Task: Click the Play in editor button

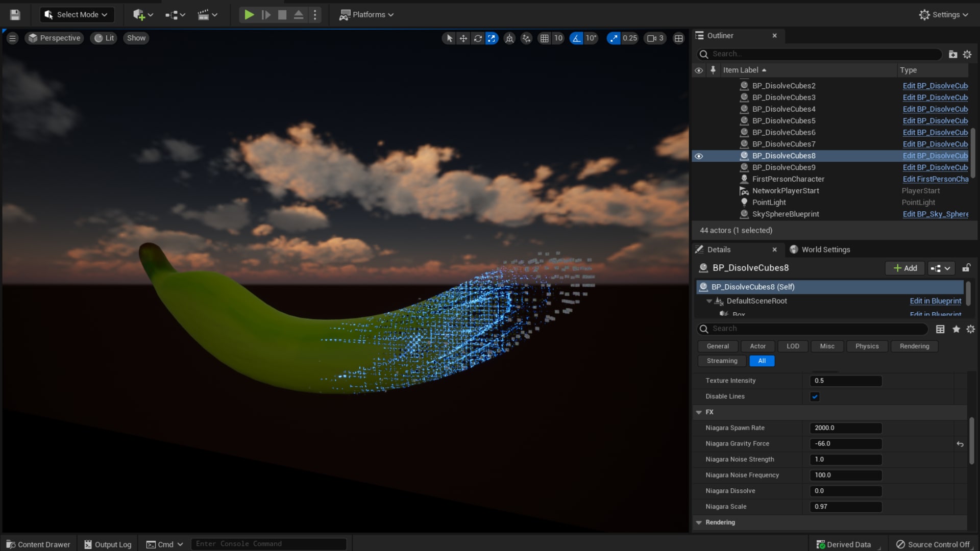Action: [x=249, y=15]
